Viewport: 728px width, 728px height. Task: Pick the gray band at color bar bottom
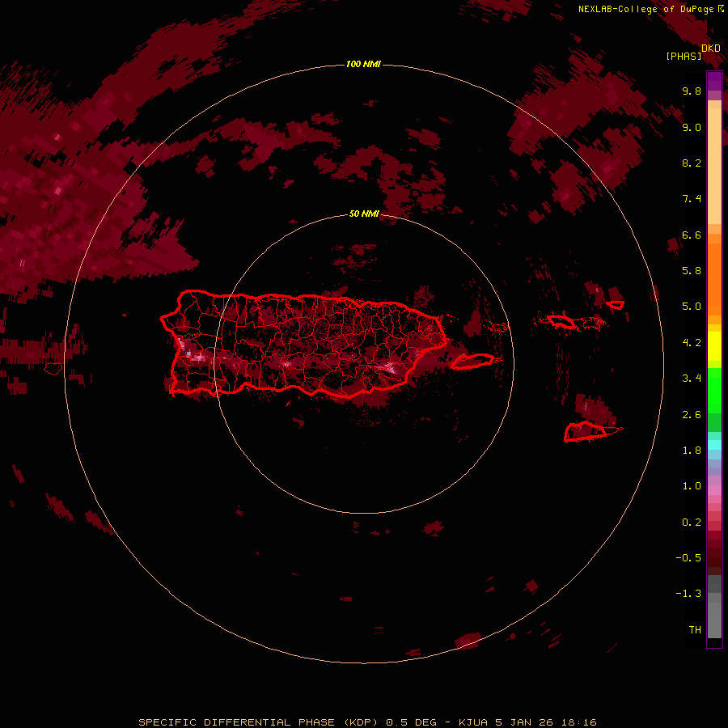click(714, 616)
